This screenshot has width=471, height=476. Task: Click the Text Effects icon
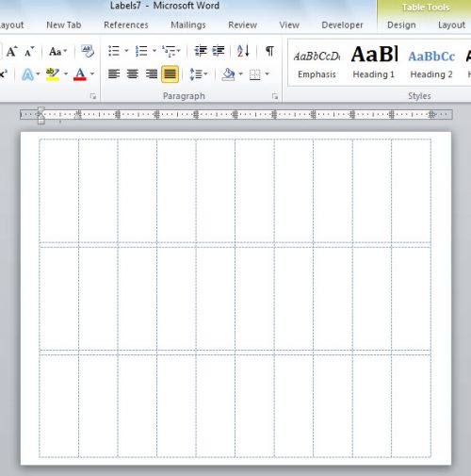click(27, 74)
